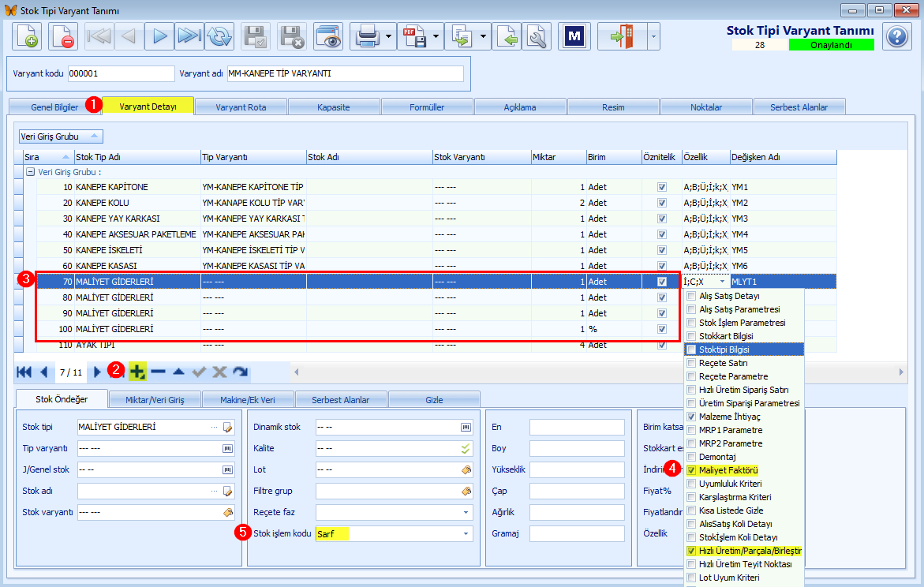
Task: Open the wrench settings tool
Action: pos(537,36)
